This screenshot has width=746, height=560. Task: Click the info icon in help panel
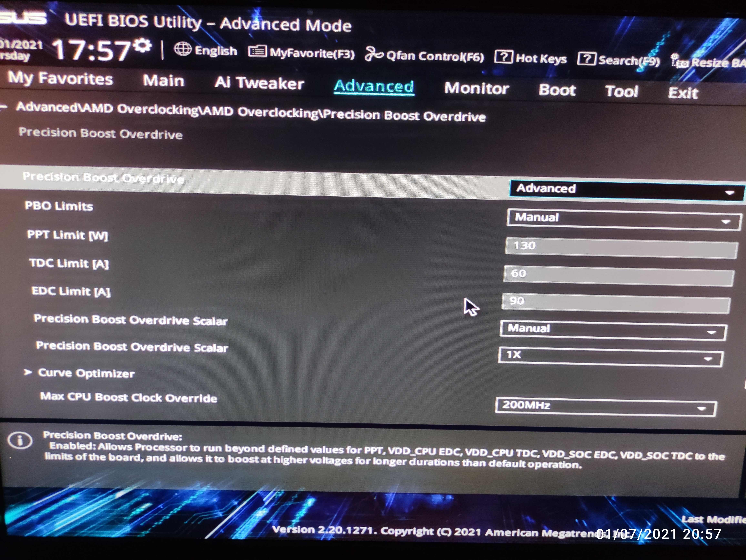coord(20,440)
